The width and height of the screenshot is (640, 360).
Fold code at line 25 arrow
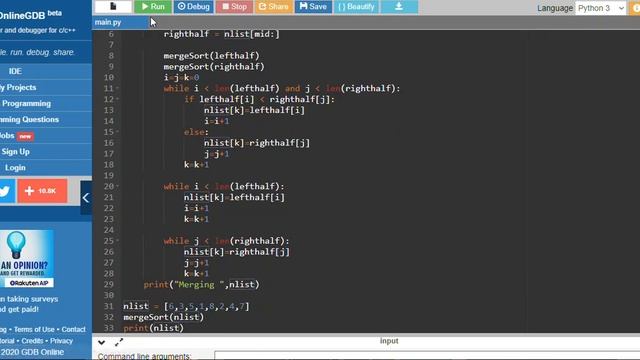coord(118,241)
